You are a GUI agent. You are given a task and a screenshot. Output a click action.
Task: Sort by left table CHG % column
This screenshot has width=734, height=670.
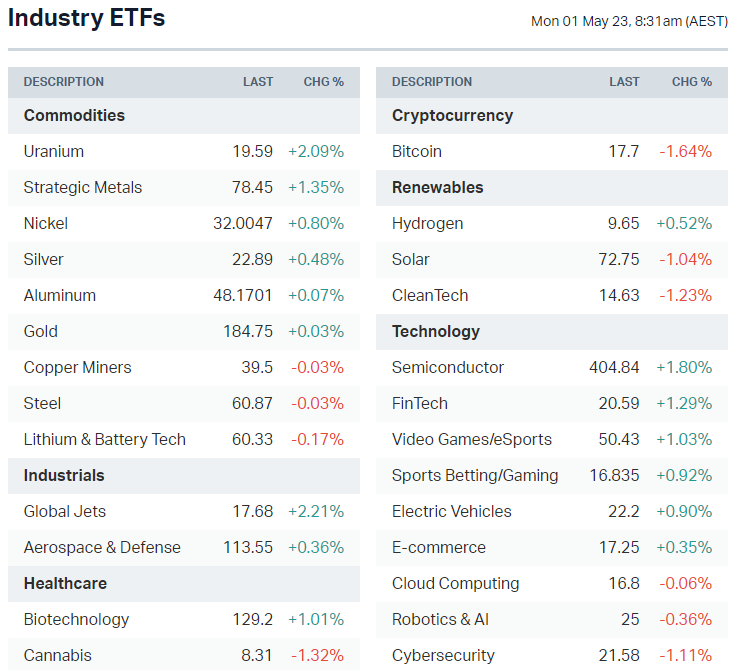(x=323, y=82)
